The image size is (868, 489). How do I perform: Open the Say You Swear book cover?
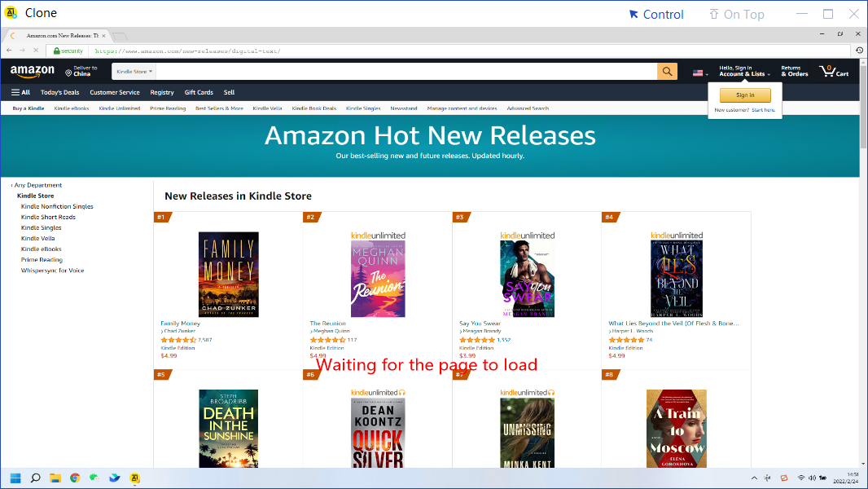(527, 279)
